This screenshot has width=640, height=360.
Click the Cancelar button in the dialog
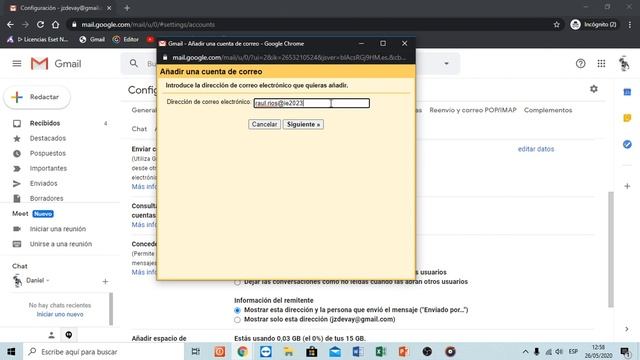(x=264, y=124)
